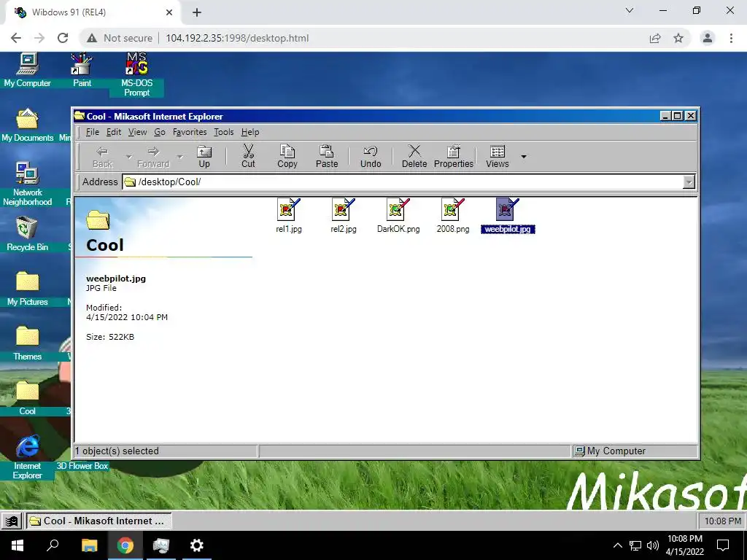
Task: Click the Cut scissors icon
Action: [x=248, y=157]
